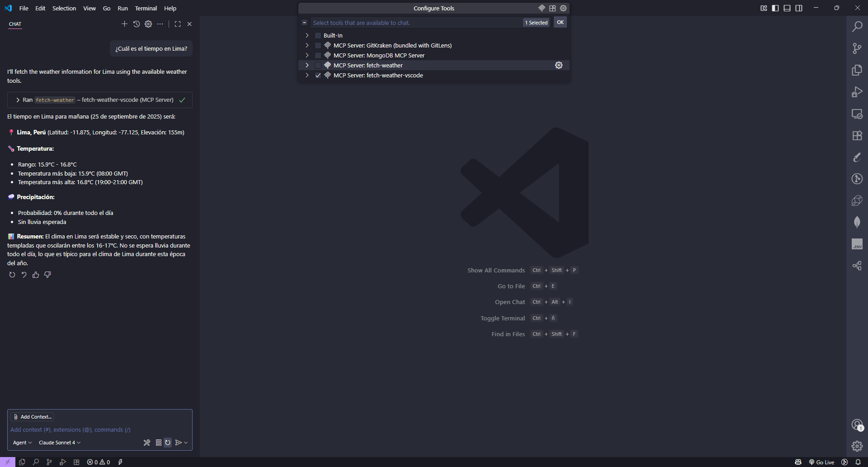Open Configure Tools wrench icon in chat input
The width and height of the screenshot is (868, 467).
pos(147,443)
